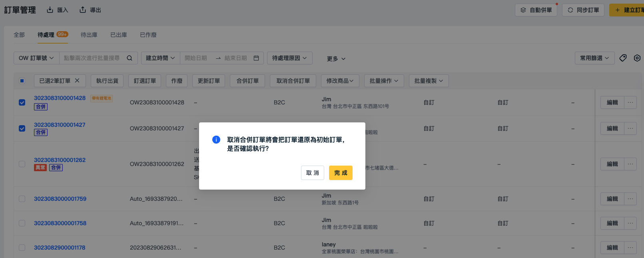Open more options for order 3023083100001427

(630, 128)
